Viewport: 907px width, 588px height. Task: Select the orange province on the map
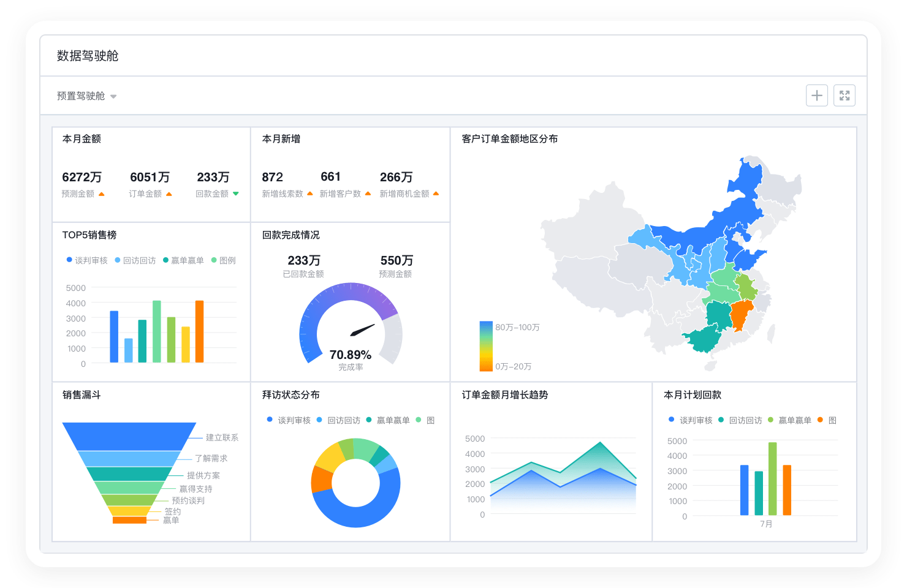point(740,315)
